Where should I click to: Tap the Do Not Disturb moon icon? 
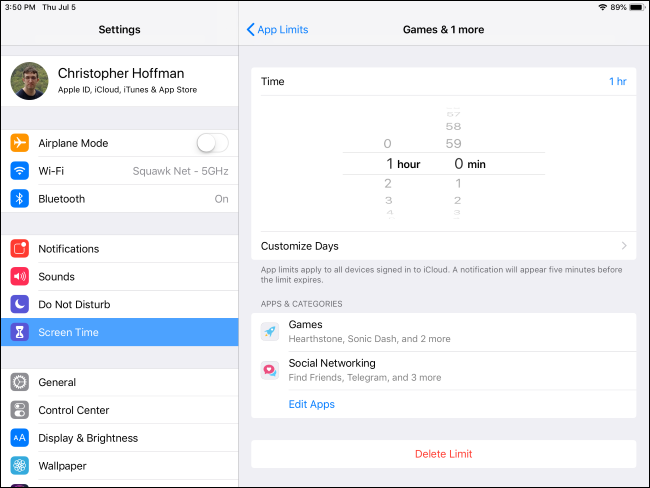click(x=20, y=304)
